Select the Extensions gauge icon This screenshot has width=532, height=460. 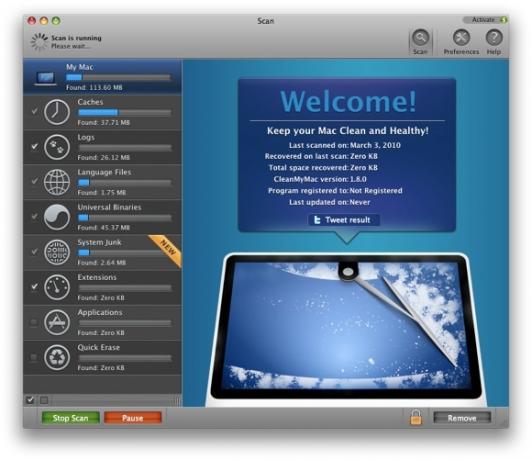coord(57,287)
